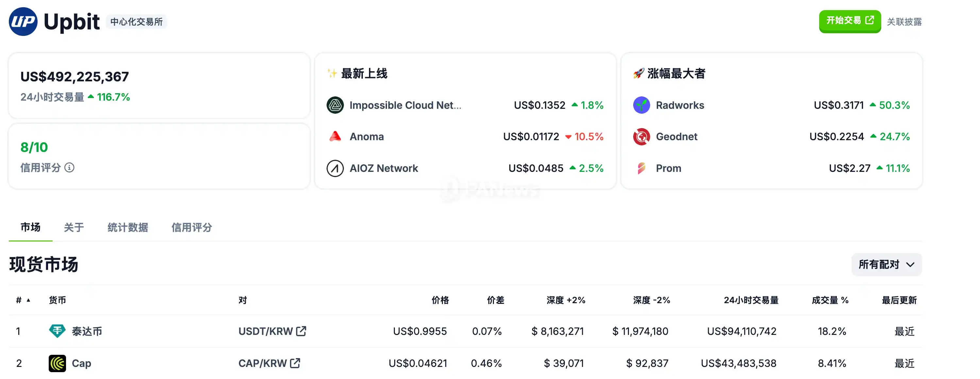Image resolution: width=980 pixels, height=379 pixels.
Task: Open the Cap coin name in row 2
Action: 81,363
